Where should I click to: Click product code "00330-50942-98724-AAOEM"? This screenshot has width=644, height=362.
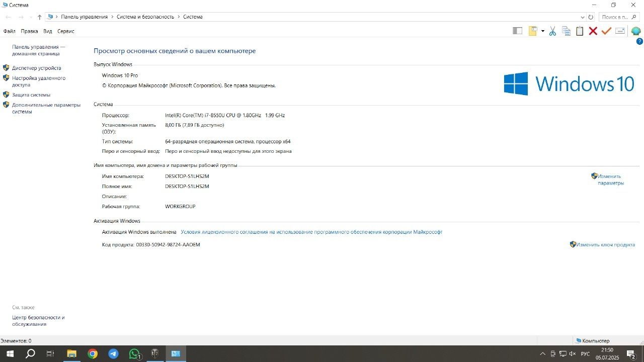tap(168, 245)
